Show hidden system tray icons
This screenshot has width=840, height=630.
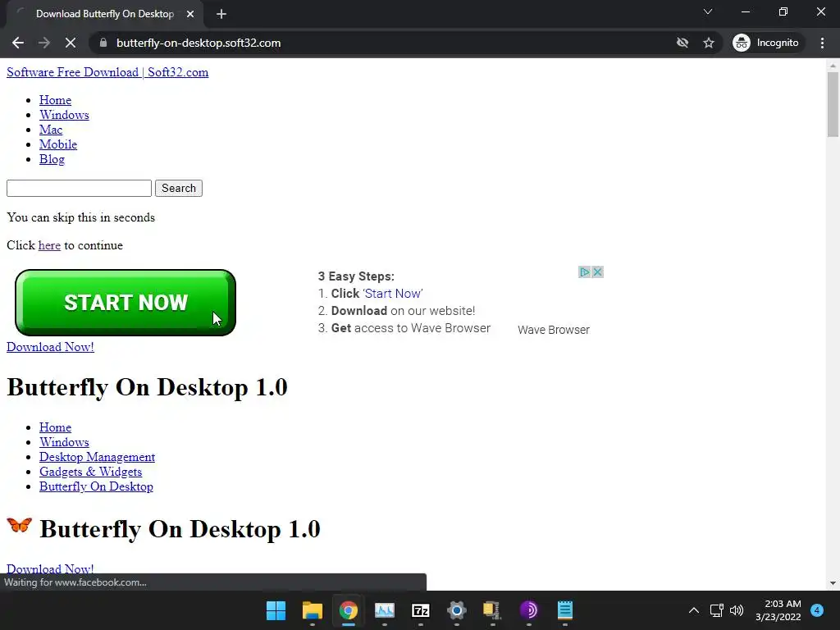(694, 610)
